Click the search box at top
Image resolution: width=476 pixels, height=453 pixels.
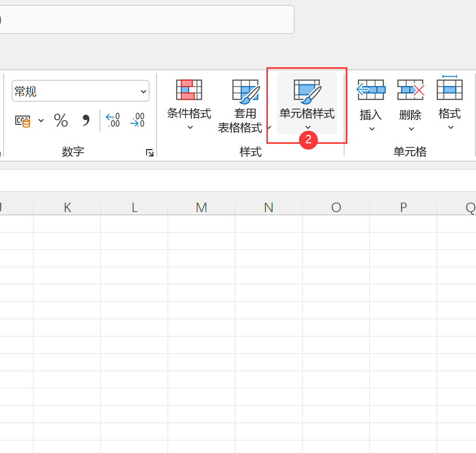147,19
